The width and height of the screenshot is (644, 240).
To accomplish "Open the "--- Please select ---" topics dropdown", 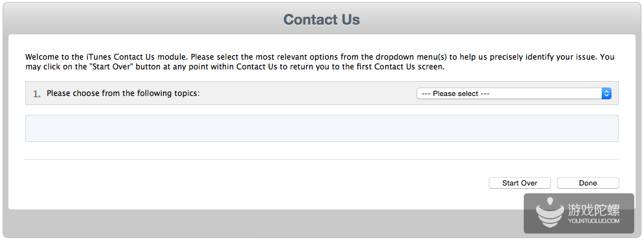I will pyautogui.click(x=514, y=93).
